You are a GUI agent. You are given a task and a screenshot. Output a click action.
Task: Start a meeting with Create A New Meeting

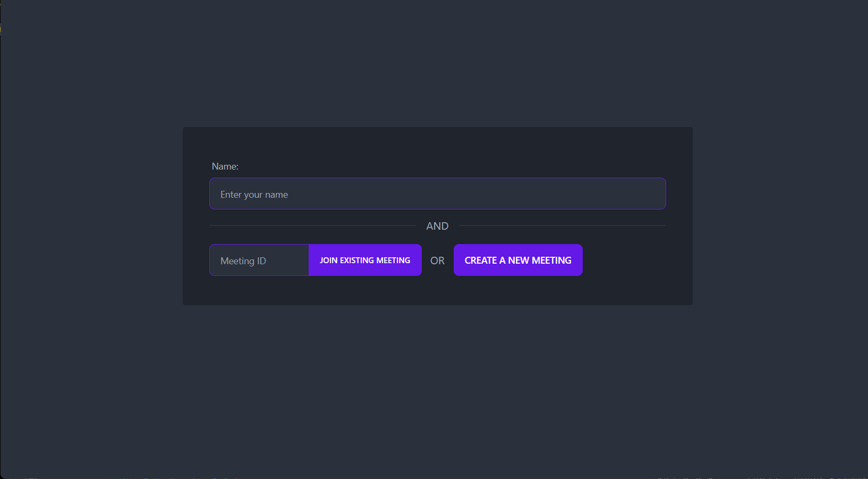(518, 260)
